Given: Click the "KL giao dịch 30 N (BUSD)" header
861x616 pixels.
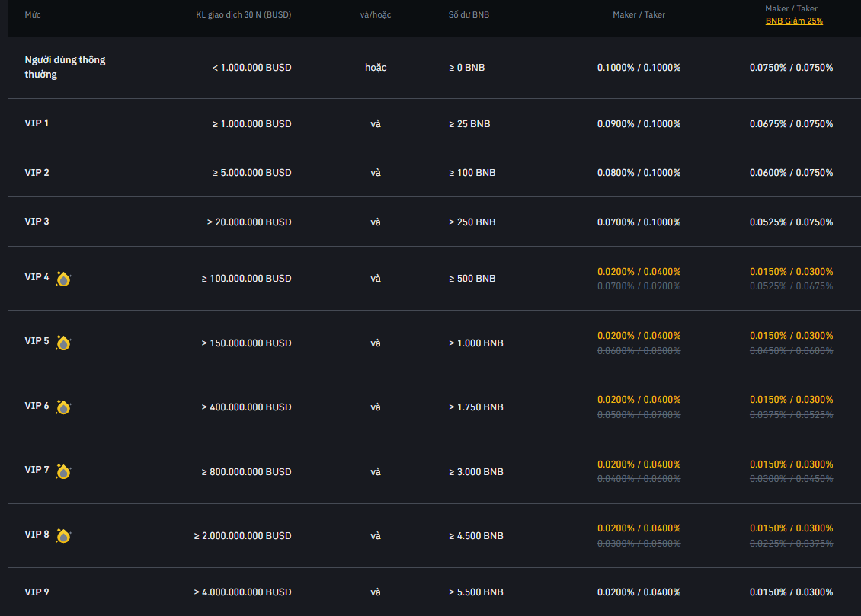Looking at the screenshot, I should tap(243, 14).
